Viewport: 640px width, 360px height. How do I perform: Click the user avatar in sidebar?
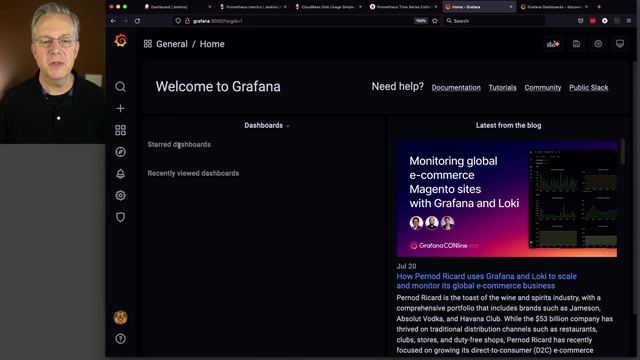[120, 317]
